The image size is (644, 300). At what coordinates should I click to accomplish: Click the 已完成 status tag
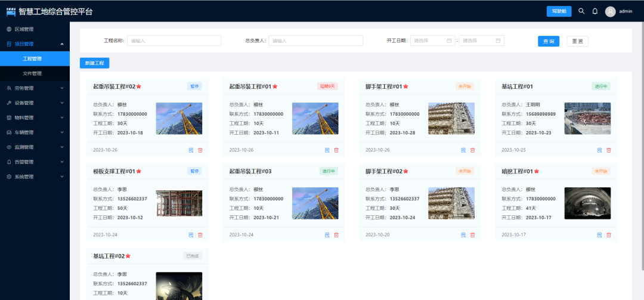(x=193, y=256)
